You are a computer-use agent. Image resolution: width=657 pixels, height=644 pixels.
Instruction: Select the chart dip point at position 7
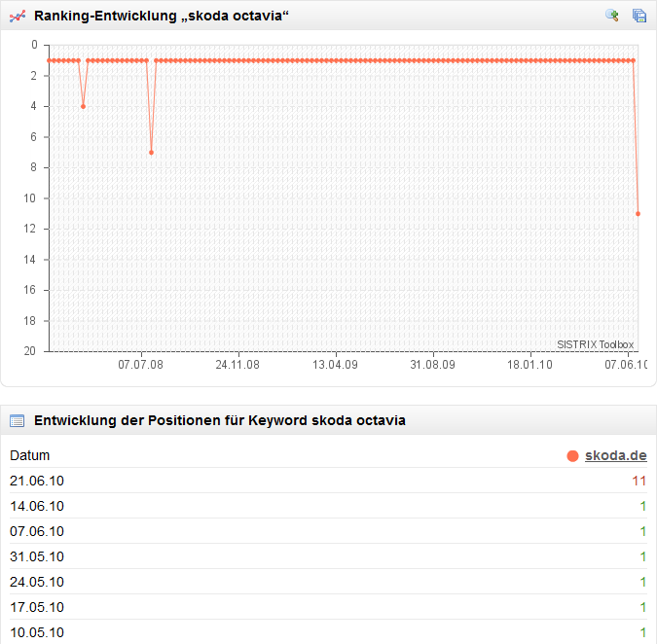151,153
